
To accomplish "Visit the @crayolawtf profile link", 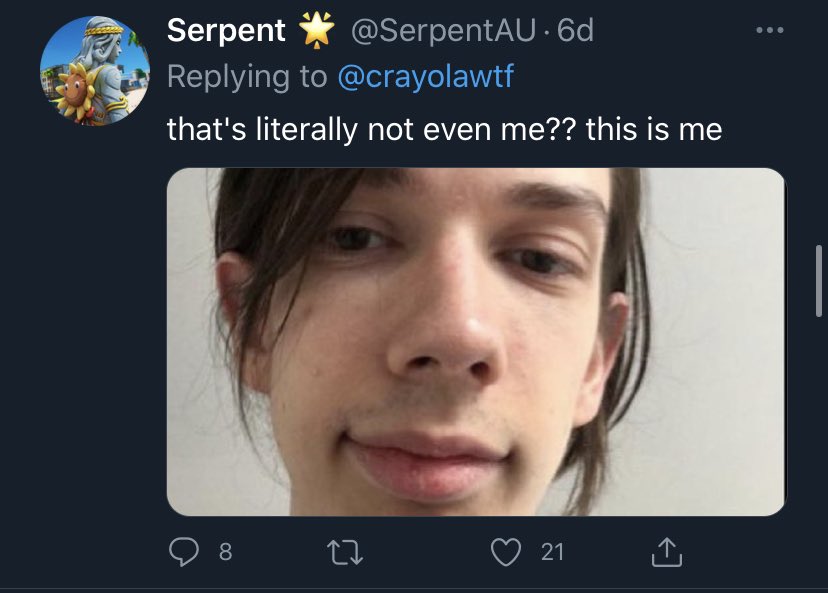I will click(425, 76).
